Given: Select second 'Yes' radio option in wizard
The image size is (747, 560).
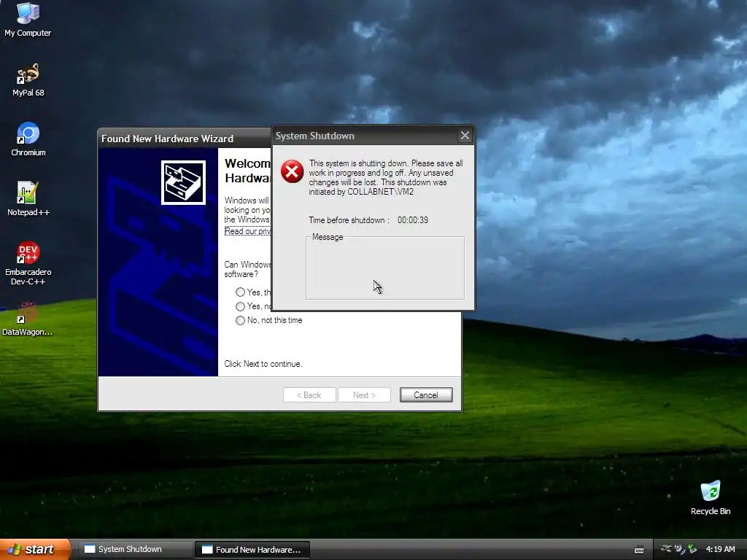Looking at the screenshot, I should pos(240,306).
